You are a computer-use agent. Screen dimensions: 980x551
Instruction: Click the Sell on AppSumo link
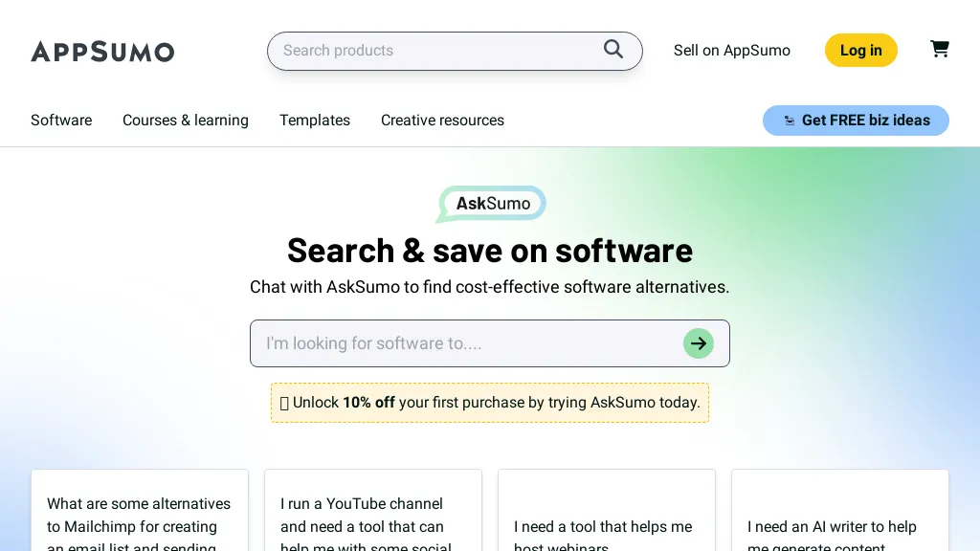pyautogui.click(x=732, y=51)
